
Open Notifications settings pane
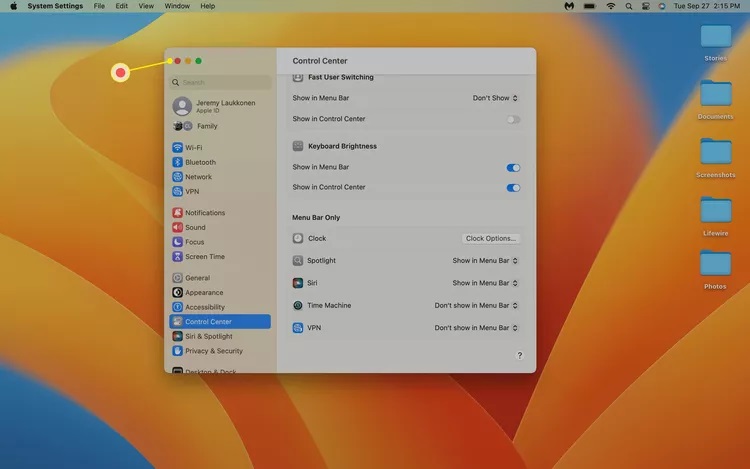pos(204,213)
